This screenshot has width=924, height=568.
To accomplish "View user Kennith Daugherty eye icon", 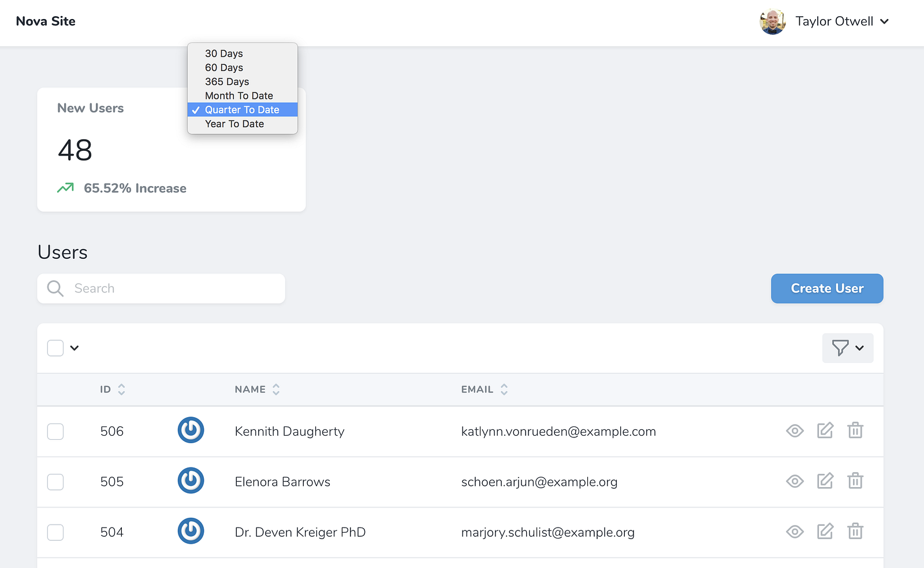I will (795, 431).
